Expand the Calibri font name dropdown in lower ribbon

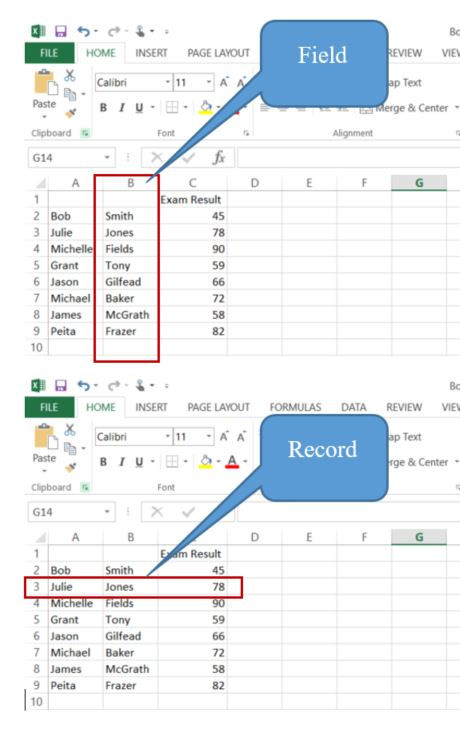pyautogui.click(x=167, y=436)
